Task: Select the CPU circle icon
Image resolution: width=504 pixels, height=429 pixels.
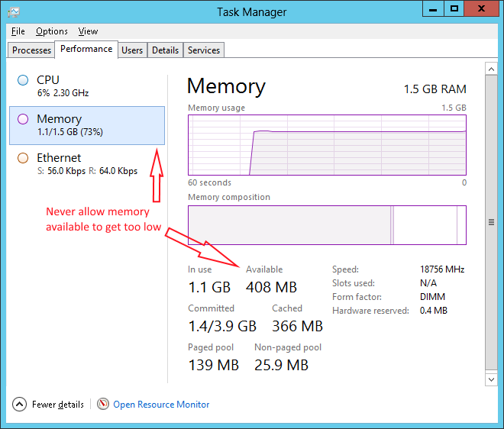Action: tap(23, 80)
